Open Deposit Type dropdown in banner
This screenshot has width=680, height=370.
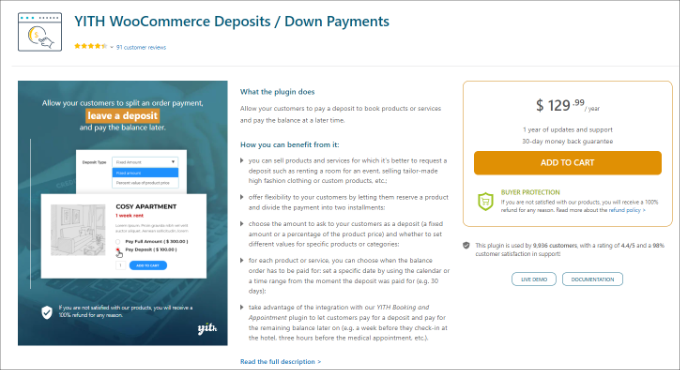pyautogui.click(x=145, y=162)
